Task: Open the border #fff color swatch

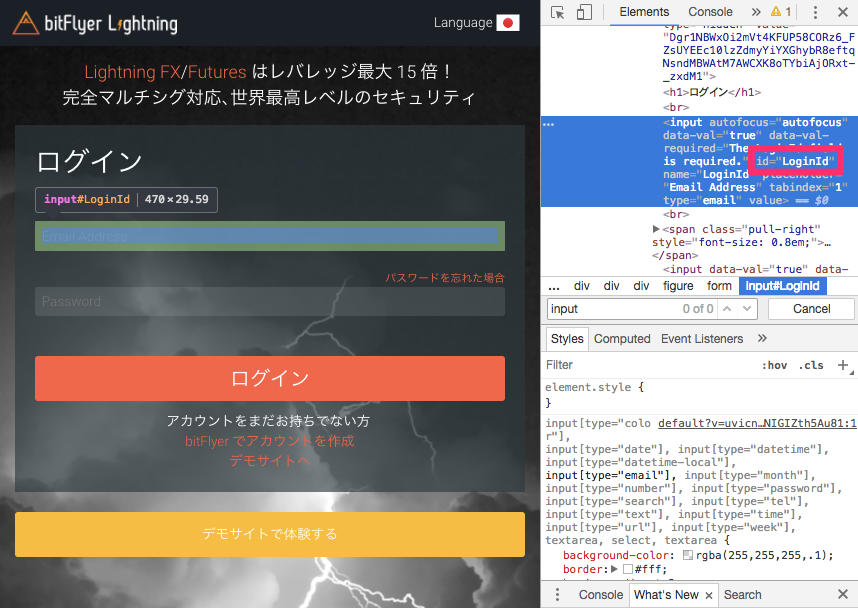Action: click(x=628, y=569)
